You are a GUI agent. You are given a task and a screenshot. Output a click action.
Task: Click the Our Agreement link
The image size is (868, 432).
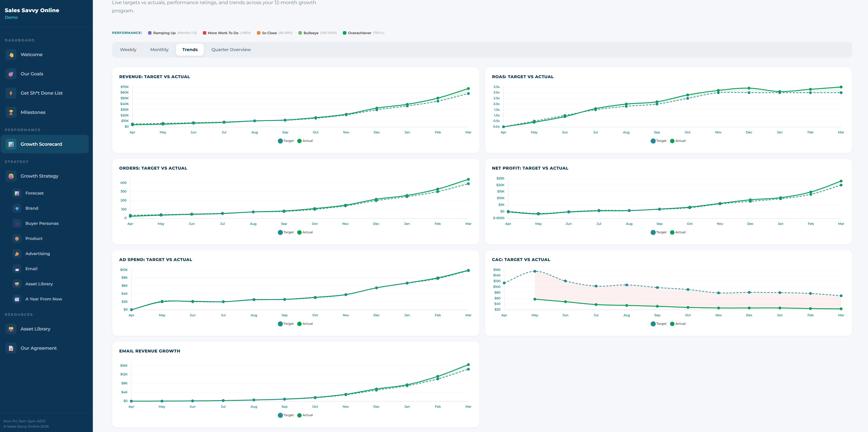(38, 348)
